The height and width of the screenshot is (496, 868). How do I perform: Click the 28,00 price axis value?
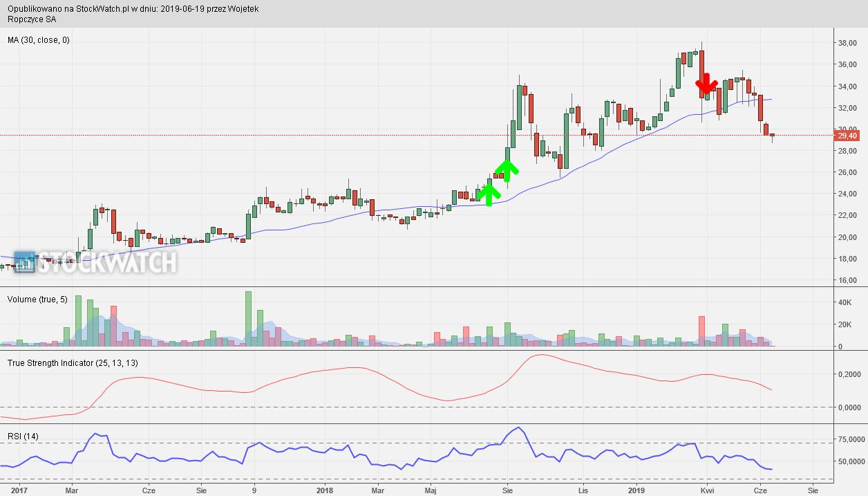tap(847, 151)
